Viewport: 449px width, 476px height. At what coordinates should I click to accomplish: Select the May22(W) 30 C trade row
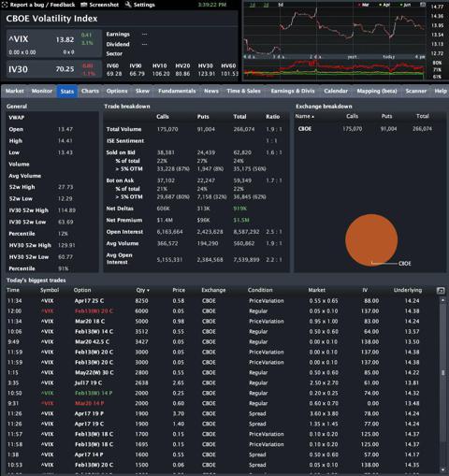tap(223, 373)
